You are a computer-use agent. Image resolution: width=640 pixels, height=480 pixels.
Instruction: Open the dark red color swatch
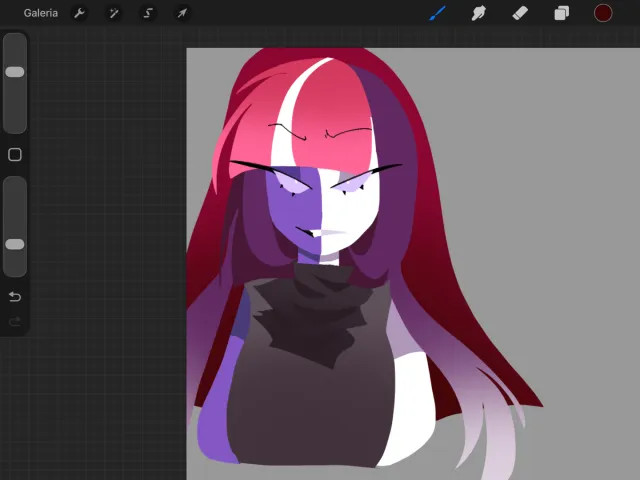click(603, 13)
